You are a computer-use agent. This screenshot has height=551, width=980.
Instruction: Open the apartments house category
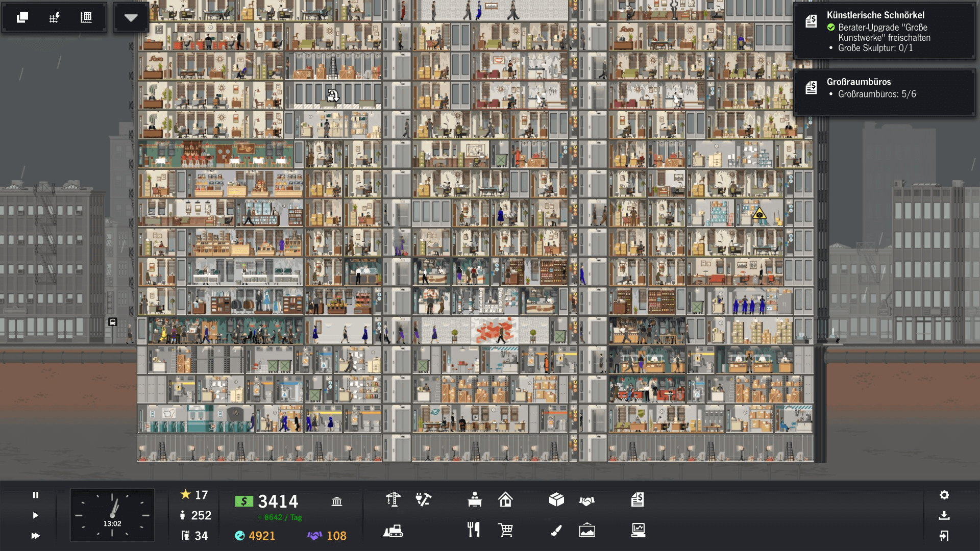(x=505, y=499)
